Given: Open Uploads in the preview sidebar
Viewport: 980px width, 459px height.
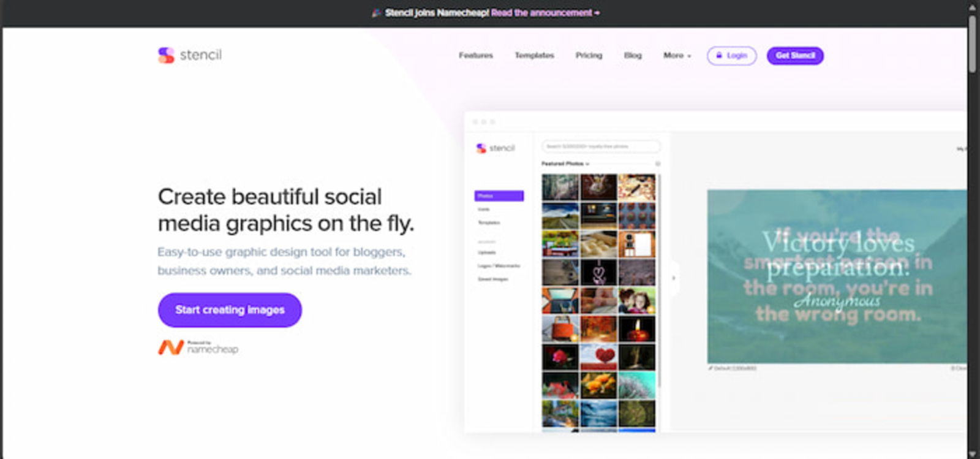Looking at the screenshot, I should point(487,252).
